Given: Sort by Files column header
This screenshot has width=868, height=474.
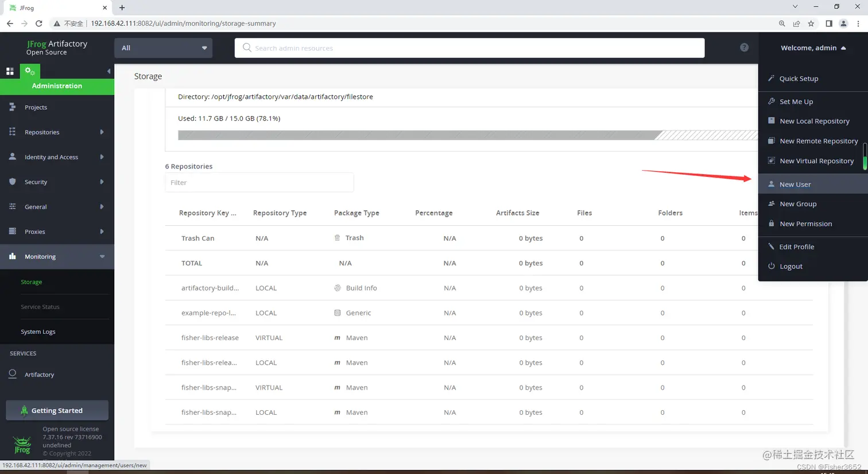Looking at the screenshot, I should tap(584, 213).
